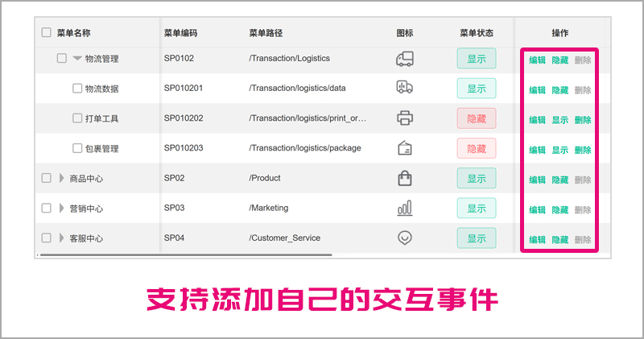Click 删除 link in 商品中心 row
Screen dimensions: 644x339
pos(583,180)
